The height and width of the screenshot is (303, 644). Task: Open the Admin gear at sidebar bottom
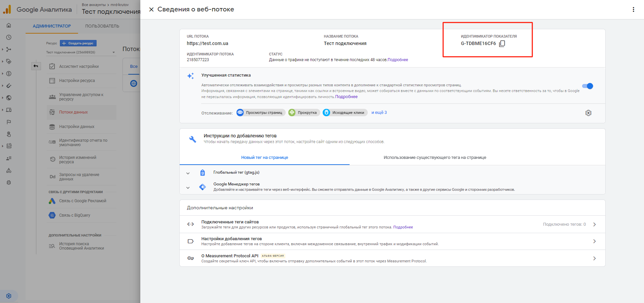[9, 296]
